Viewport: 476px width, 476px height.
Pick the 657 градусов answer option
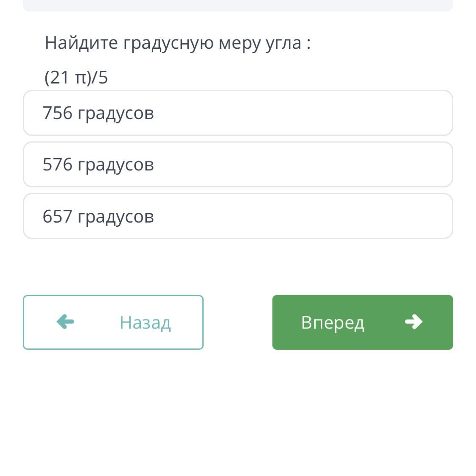238,216
